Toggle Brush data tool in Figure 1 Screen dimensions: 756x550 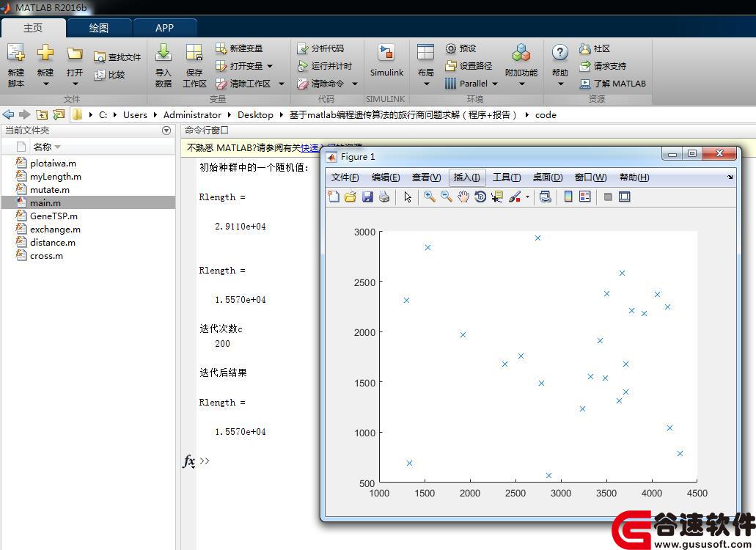[515, 197]
